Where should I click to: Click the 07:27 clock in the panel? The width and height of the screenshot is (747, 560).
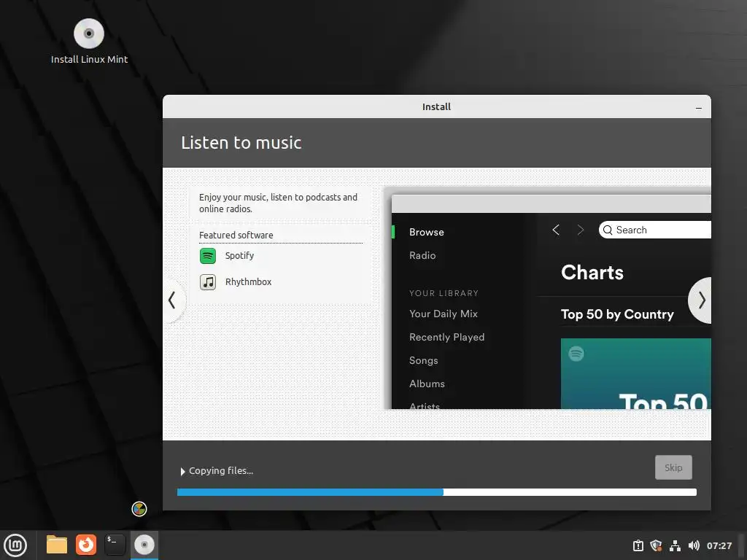click(719, 545)
